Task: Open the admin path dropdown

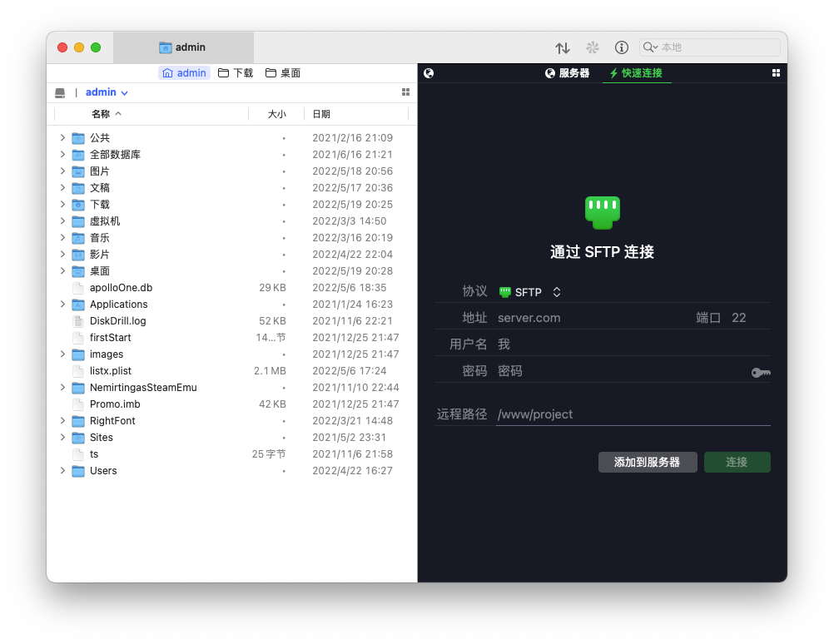Action: click(x=107, y=92)
